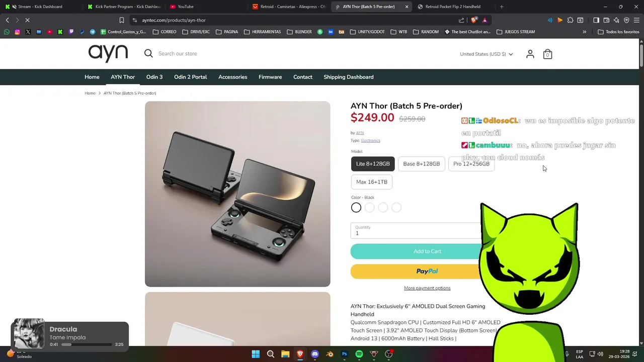The width and height of the screenshot is (644, 362).
Task: Select the black color swatch
Action: point(356,208)
